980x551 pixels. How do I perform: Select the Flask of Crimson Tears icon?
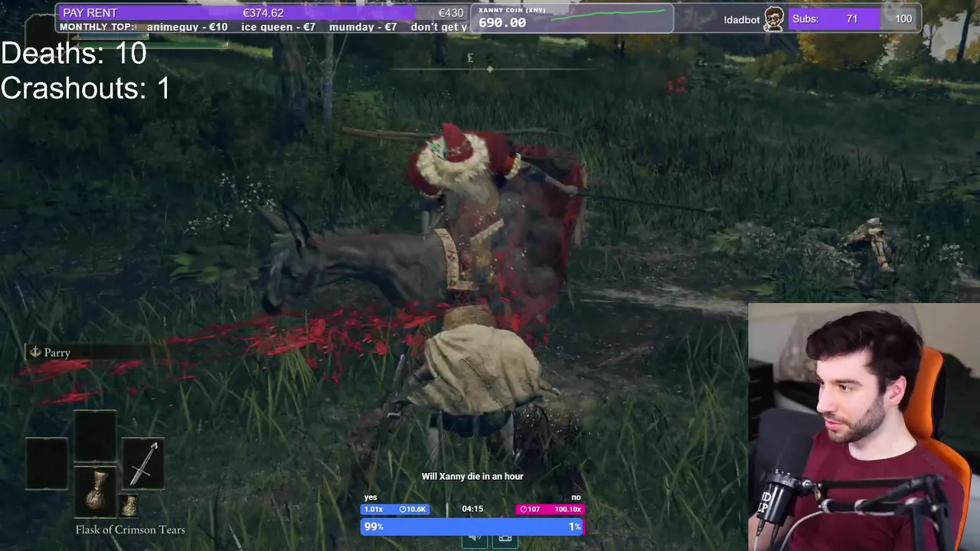pos(96,491)
